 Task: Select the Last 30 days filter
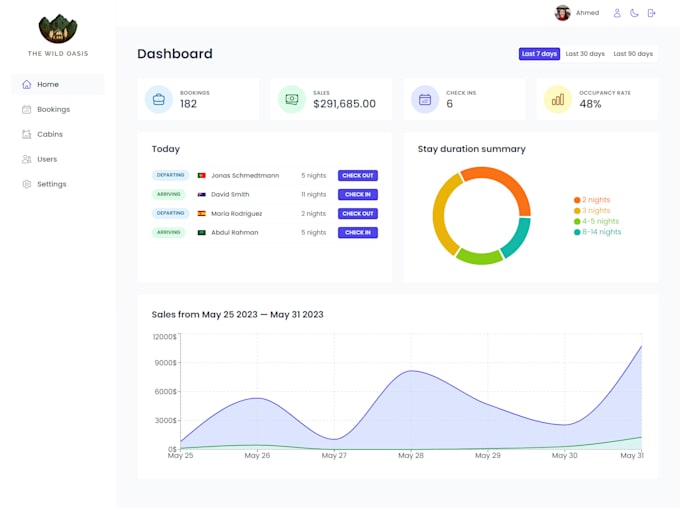(x=585, y=54)
